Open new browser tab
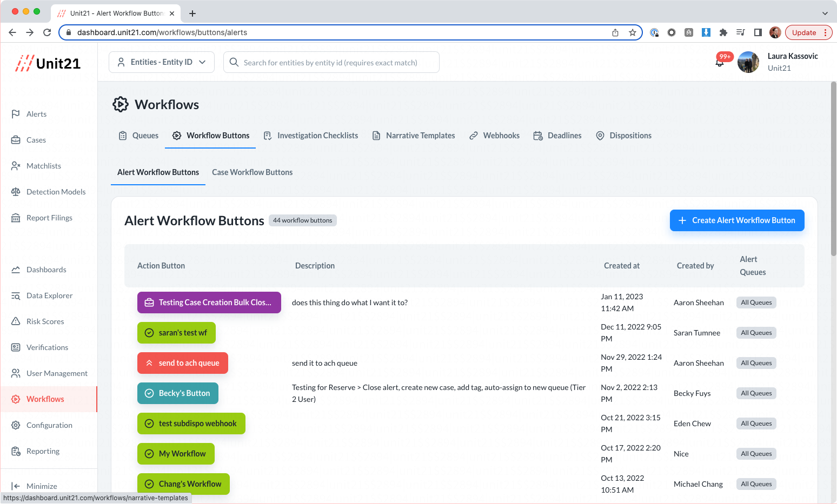The image size is (837, 504). click(x=192, y=14)
